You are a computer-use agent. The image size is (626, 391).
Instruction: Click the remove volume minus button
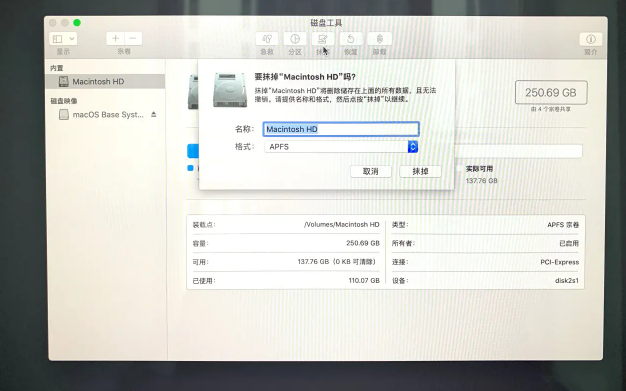[133, 38]
